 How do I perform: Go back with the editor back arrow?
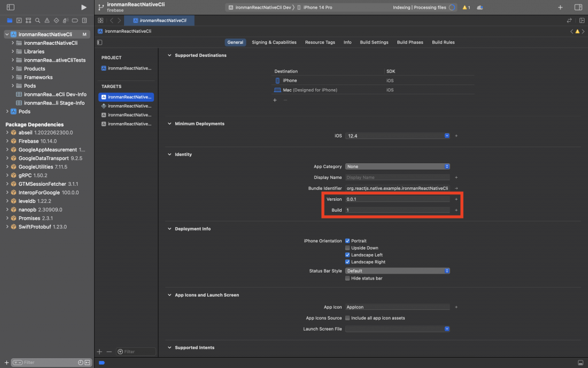111,21
